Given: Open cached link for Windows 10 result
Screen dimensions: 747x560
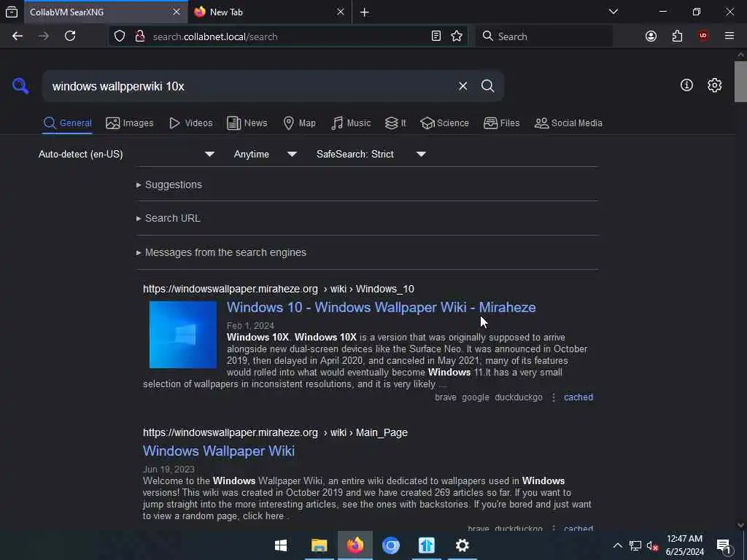Looking at the screenshot, I should pos(578,397).
